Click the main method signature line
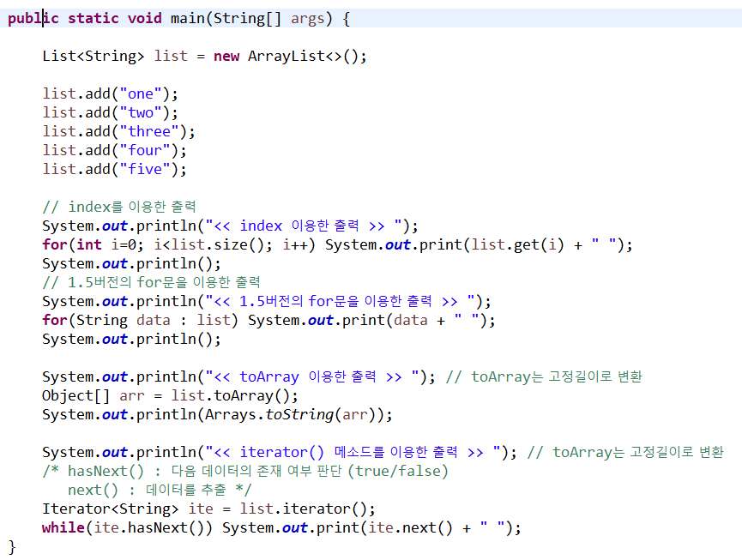 [x=179, y=19]
